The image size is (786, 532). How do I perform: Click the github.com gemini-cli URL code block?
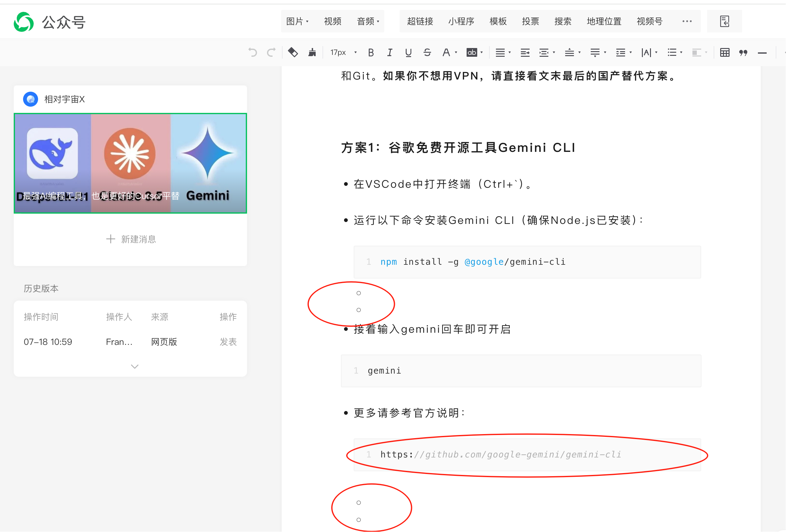527,455
